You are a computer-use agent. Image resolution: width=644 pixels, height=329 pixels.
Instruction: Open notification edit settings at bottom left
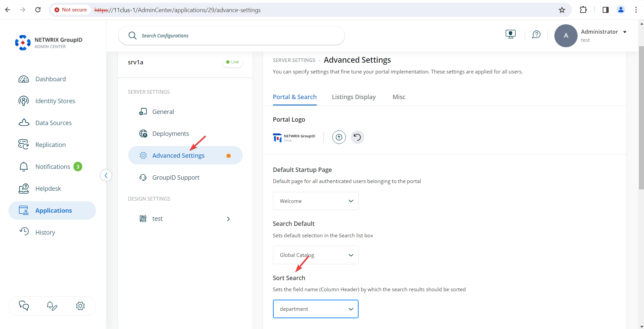[52, 306]
